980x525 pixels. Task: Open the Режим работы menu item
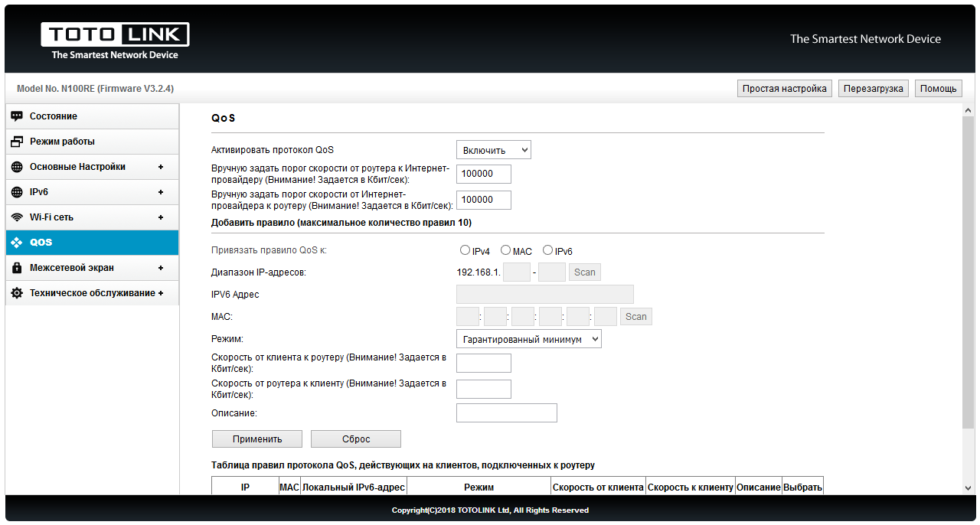tap(92, 142)
